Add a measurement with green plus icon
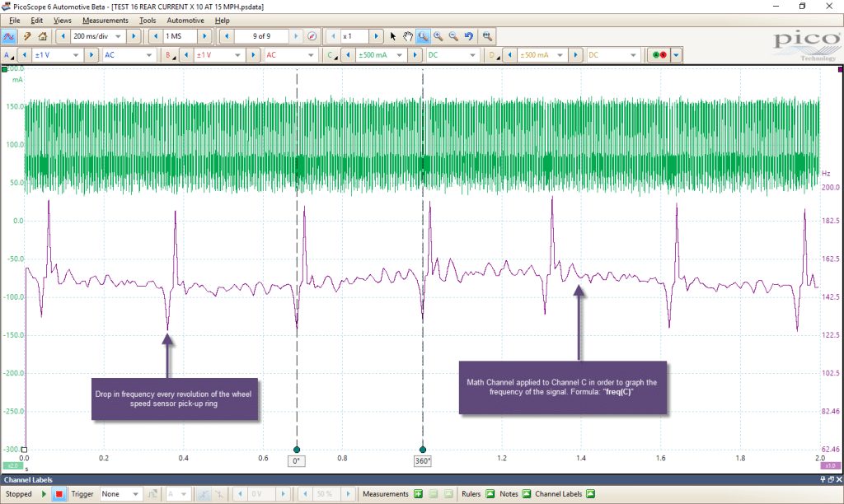Screen dimensions: 844x504 418,494
